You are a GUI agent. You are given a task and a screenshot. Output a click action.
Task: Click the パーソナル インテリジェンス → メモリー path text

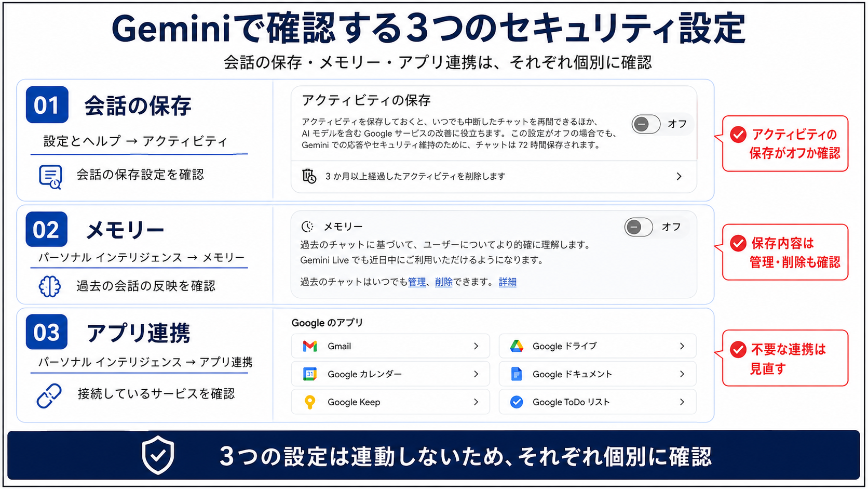[141, 258]
